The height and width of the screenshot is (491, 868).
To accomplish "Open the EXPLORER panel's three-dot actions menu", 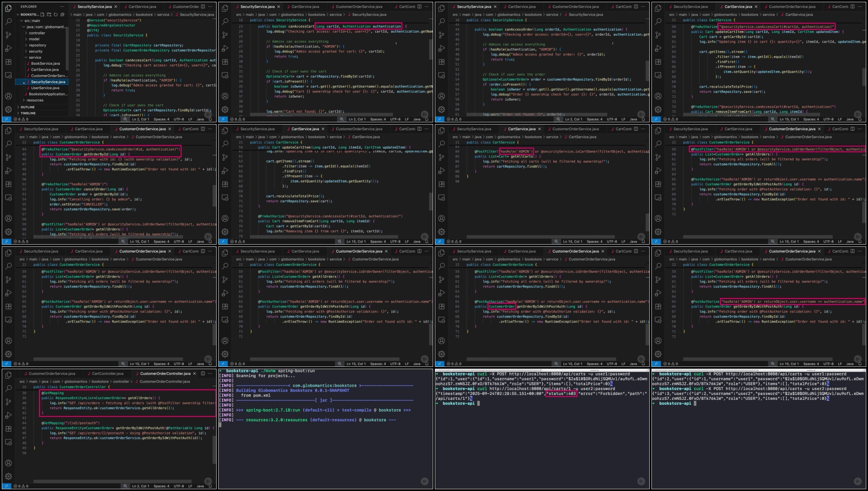I will [62, 6].
